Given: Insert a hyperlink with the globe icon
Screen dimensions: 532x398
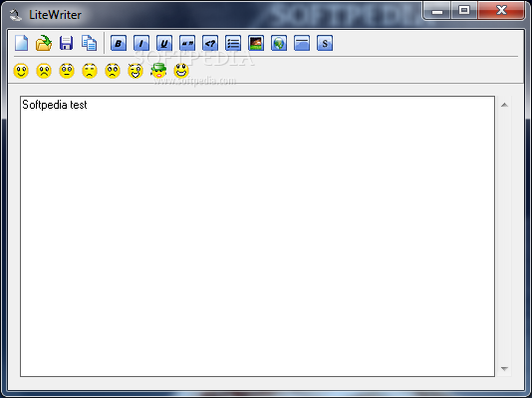Looking at the screenshot, I should [279, 43].
